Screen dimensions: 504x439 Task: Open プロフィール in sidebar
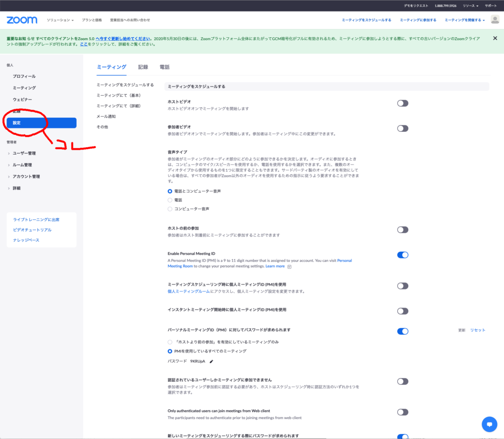24,77
